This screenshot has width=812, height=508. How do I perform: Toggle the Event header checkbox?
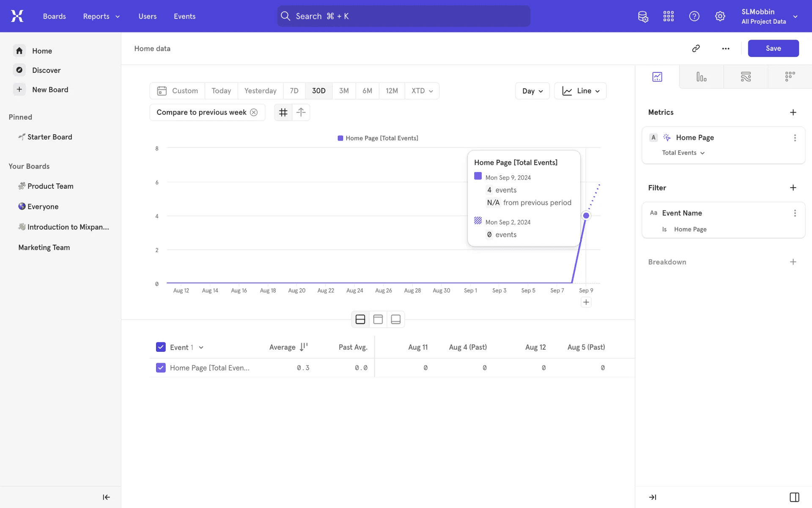[x=161, y=347]
